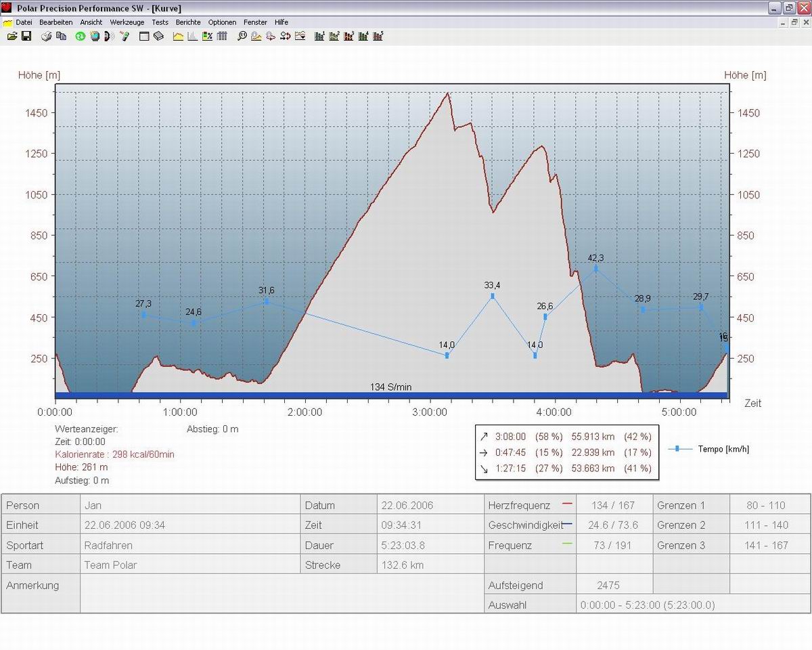
Task: Click the magnifier zoom toolbar icon
Action: click(242, 36)
